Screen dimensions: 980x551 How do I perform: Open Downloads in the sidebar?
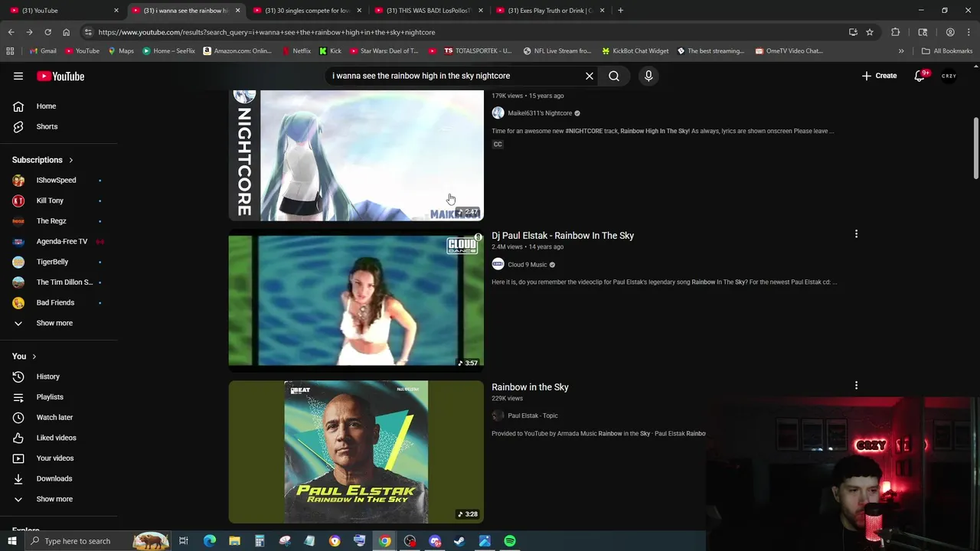point(54,478)
